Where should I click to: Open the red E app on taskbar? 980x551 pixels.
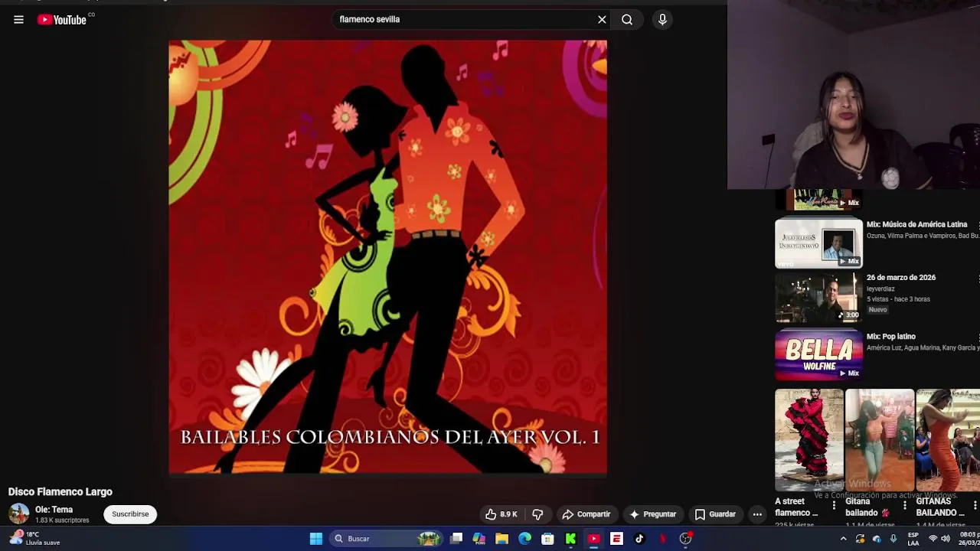pyautogui.click(x=617, y=539)
